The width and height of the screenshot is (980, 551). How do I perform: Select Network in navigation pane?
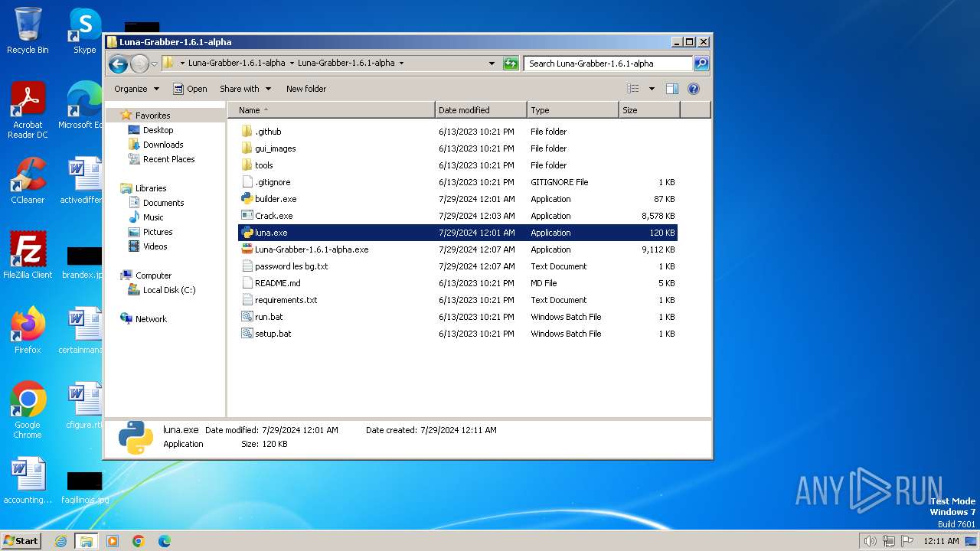coord(151,319)
